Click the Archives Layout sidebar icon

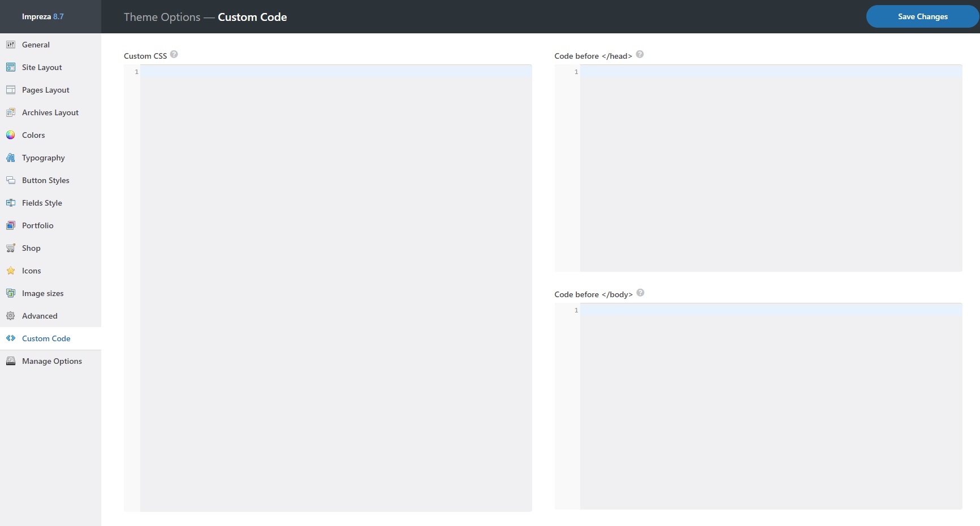tap(11, 112)
